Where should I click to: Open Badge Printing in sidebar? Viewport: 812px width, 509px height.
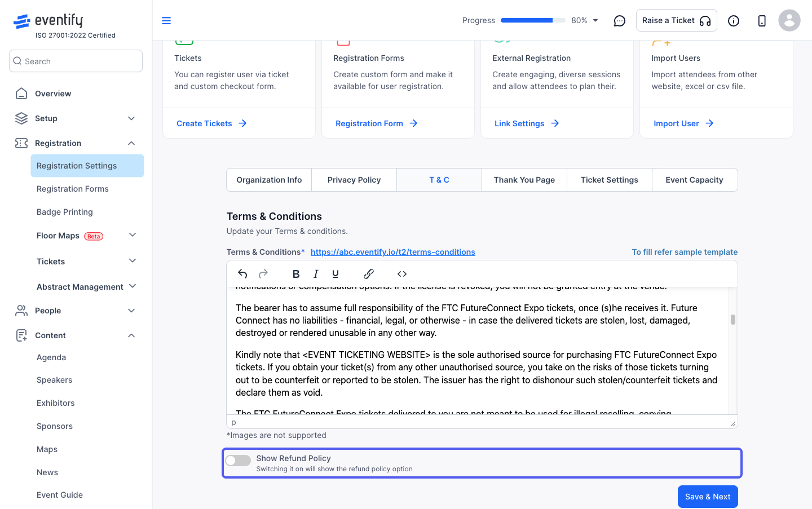[x=65, y=212]
